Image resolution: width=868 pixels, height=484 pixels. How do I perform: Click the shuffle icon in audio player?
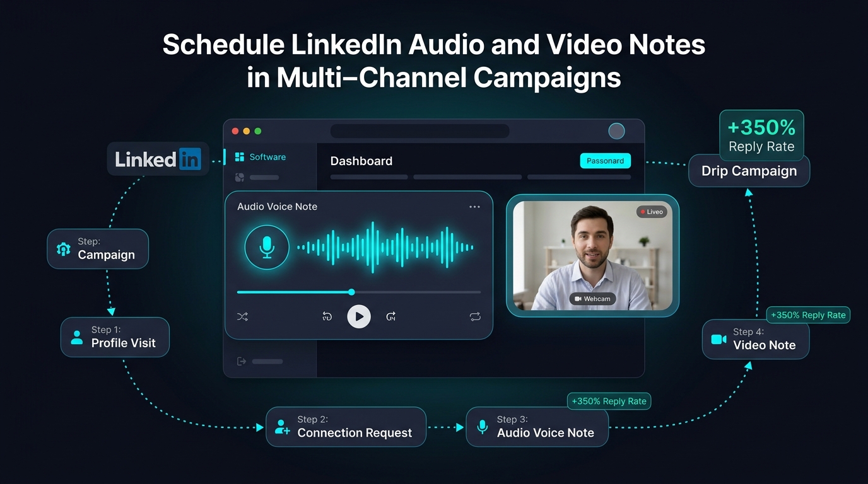[x=243, y=316]
